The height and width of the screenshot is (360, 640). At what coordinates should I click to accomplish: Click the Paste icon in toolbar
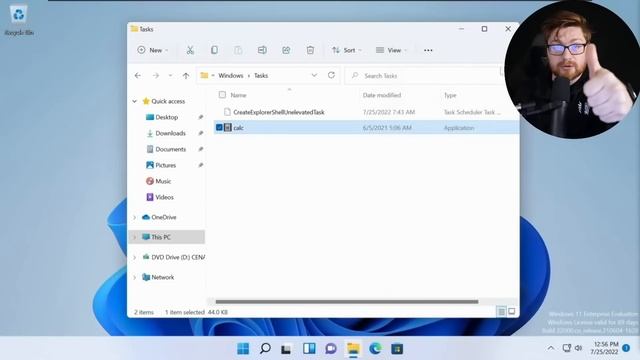coord(238,50)
